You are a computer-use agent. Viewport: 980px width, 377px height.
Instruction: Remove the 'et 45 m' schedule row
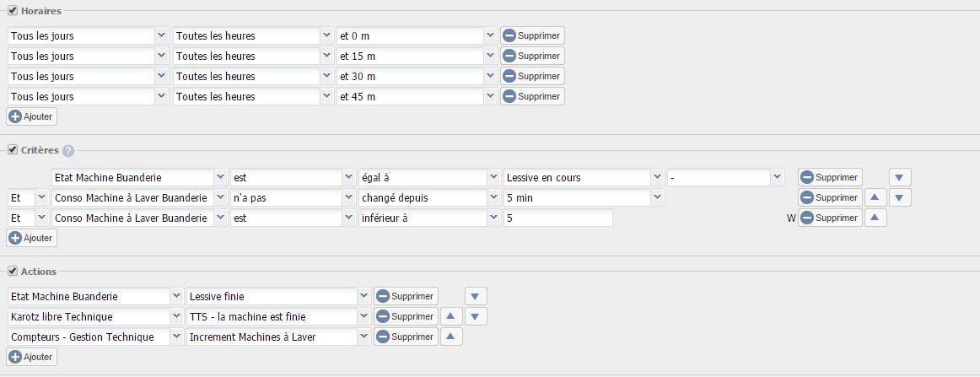click(532, 96)
